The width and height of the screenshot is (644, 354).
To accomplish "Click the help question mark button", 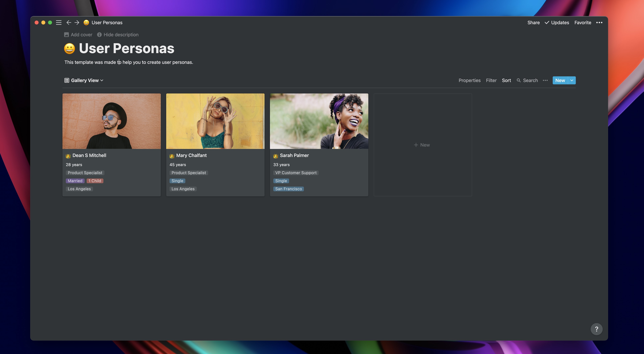I will (596, 329).
